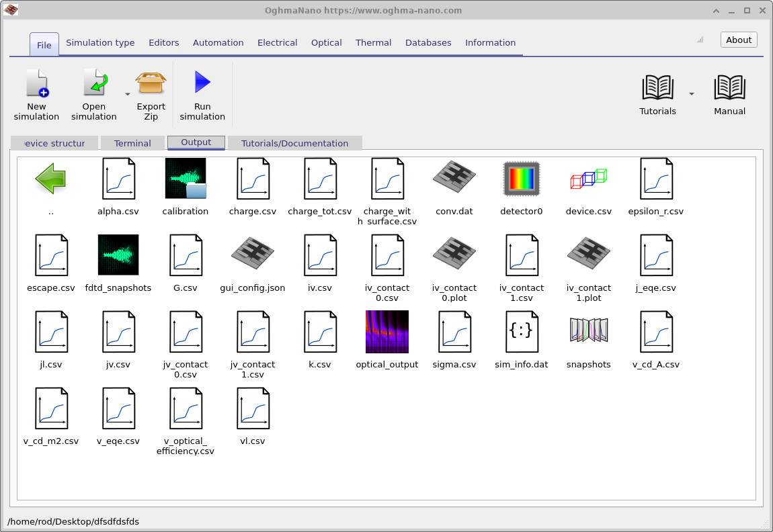Viewport: 773px width, 532px height.
Task: Select the j_eqe.csv file icon
Action: [656, 255]
